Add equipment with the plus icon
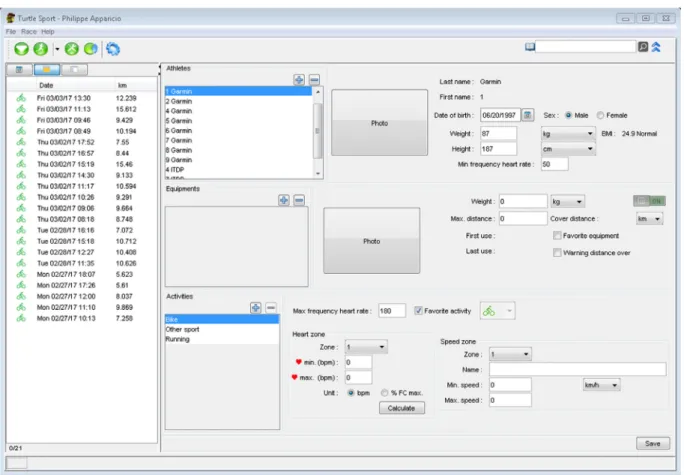The width and height of the screenshot is (684, 475). click(x=284, y=200)
